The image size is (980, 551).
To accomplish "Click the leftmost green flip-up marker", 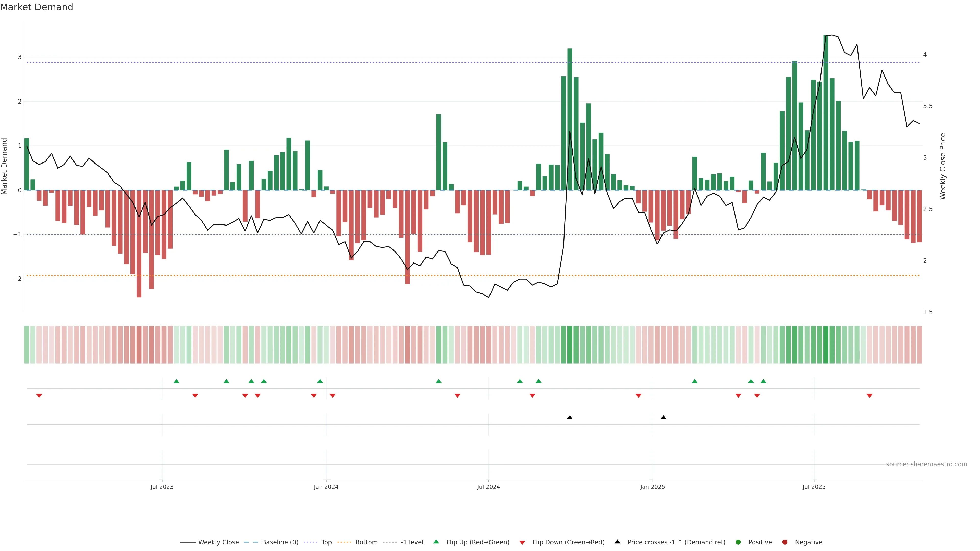I will point(176,381).
